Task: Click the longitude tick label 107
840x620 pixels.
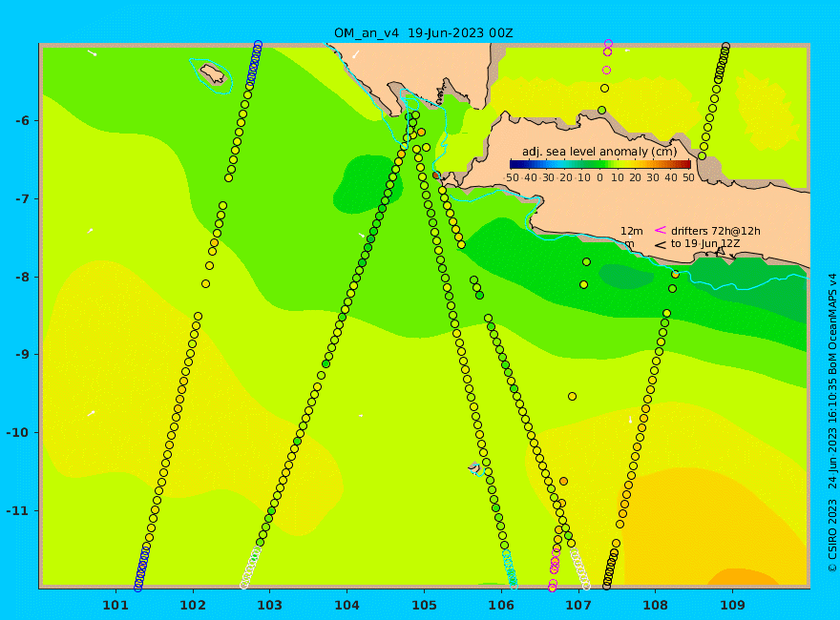Action: pos(578,606)
